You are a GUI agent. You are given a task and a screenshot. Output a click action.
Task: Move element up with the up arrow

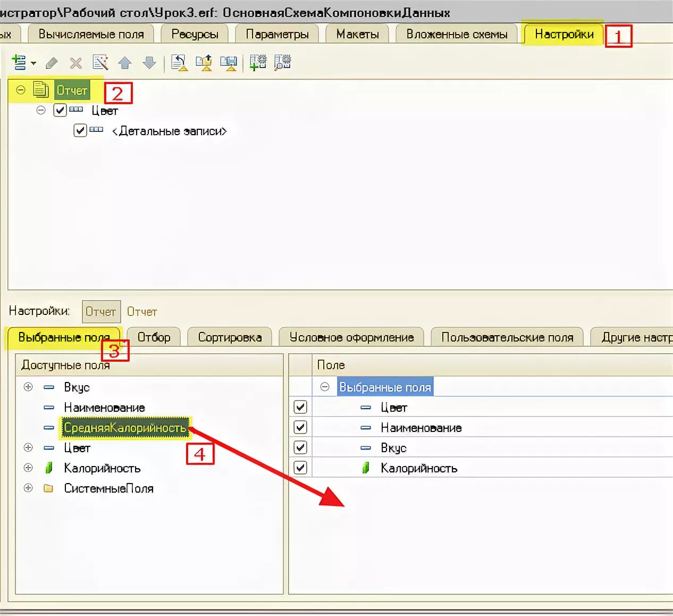pyautogui.click(x=125, y=63)
